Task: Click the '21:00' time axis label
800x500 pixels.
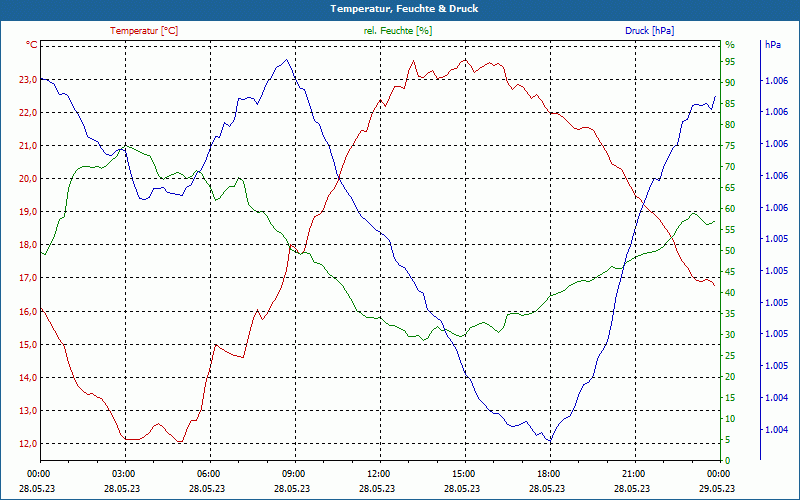Action: coord(633,473)
